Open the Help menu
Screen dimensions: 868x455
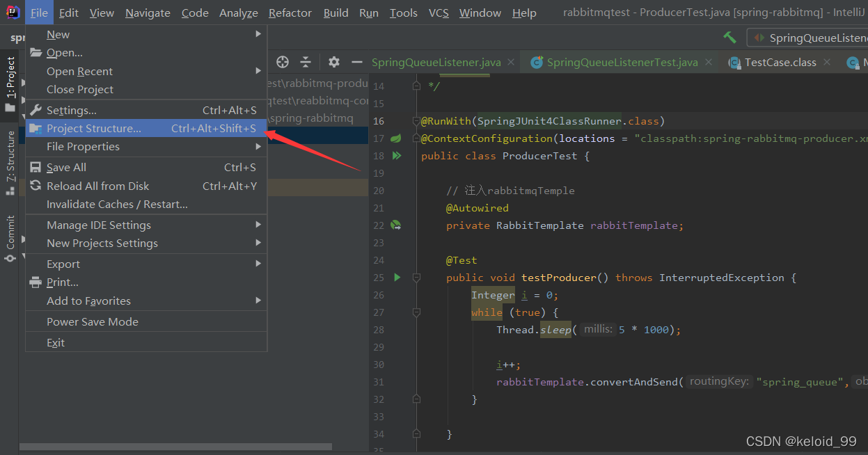click(x=524, y=13)
